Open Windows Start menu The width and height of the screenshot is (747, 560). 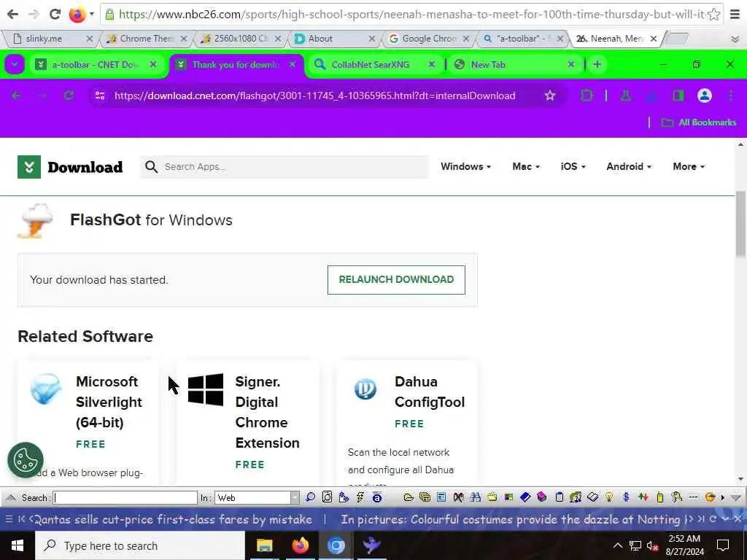click(x=18, y=545)
